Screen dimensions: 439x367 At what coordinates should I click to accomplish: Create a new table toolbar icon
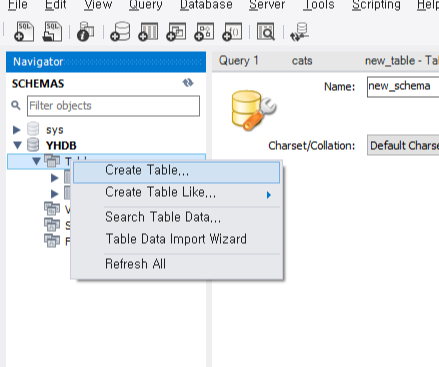(148, 32)
